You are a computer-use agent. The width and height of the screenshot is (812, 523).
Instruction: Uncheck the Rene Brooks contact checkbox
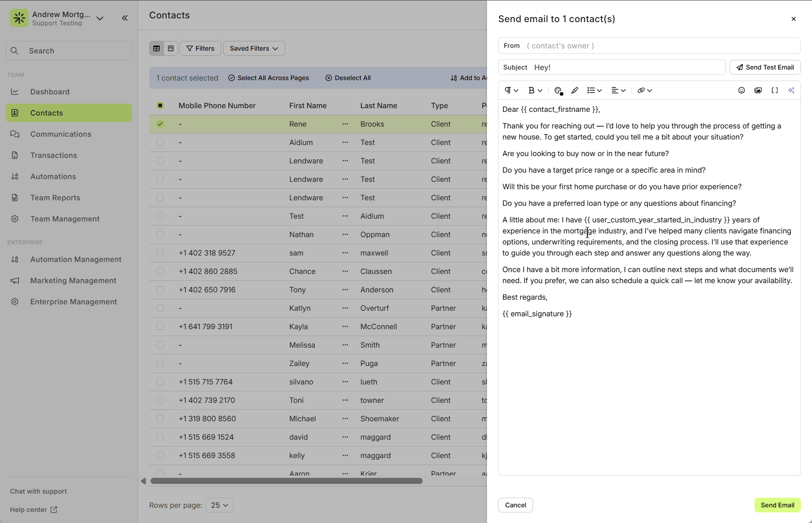click(160, 124)
